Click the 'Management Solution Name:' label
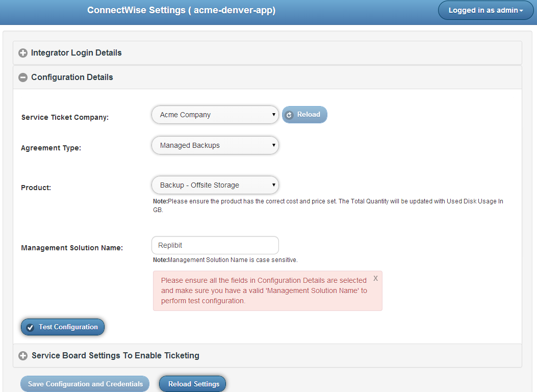 tap(72, 248)
